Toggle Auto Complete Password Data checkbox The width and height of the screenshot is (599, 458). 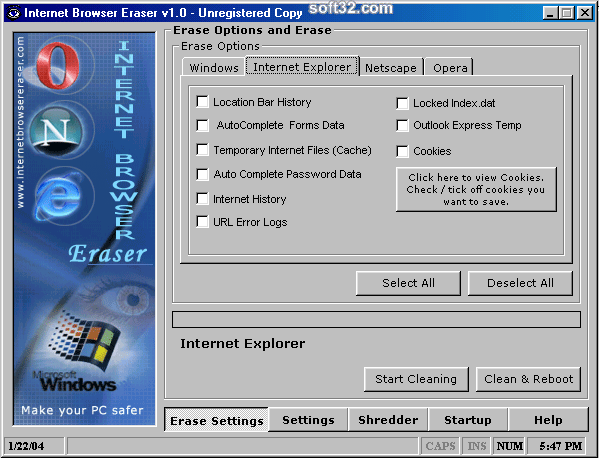[x=202, y=174]
